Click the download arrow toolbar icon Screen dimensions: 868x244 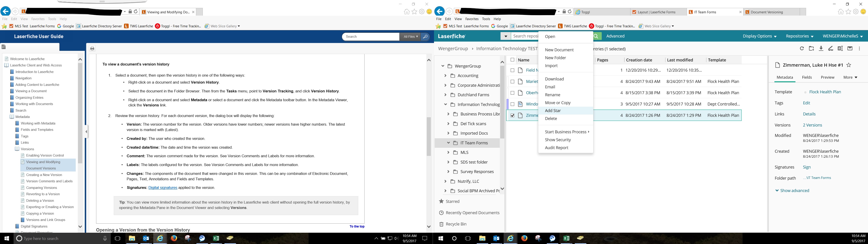(x=821, y=49)
